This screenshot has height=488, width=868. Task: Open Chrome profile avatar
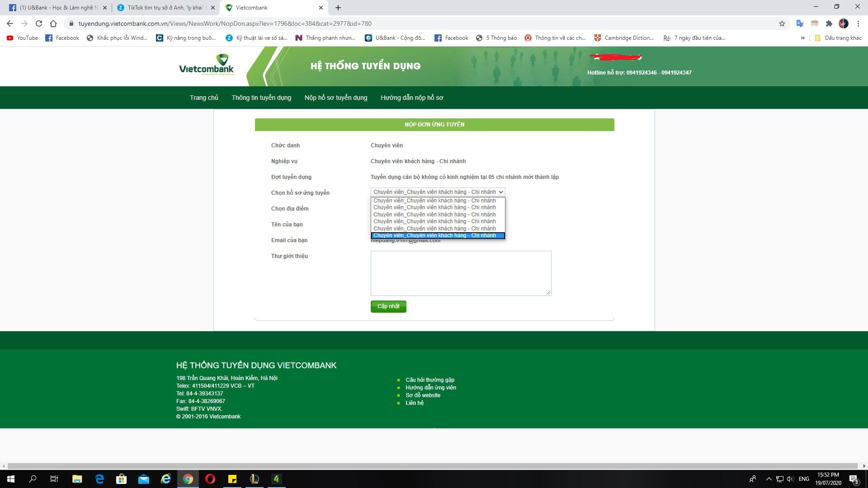[x=844, y=23]
